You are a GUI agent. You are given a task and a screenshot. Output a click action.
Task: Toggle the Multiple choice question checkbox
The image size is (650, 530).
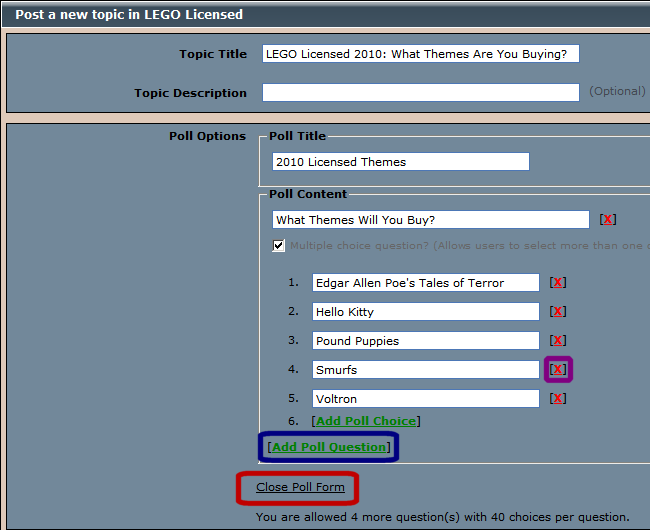(279, 245)
